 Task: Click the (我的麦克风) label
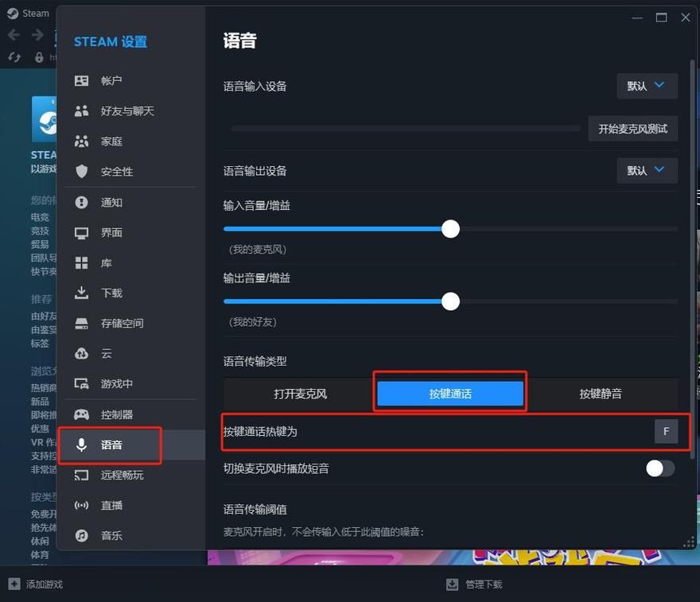coord(258,249)
